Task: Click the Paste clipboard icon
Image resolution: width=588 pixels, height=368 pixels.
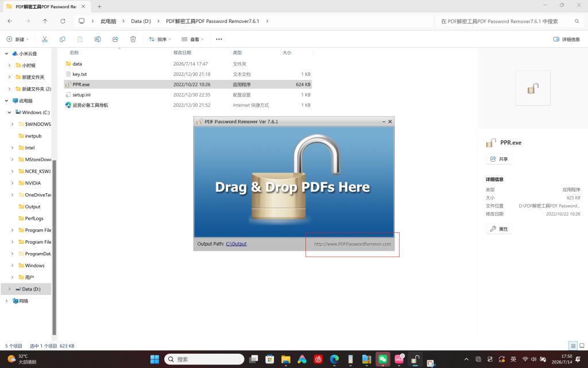Action: click(80, 39)
